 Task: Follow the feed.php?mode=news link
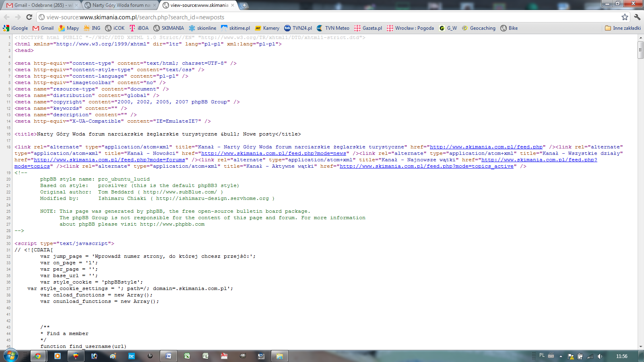click(275, 153)
